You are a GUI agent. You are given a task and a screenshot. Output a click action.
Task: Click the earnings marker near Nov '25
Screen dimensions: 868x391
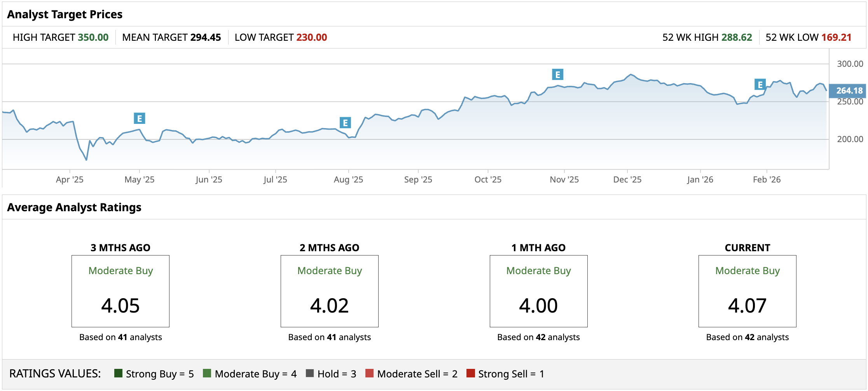(x=557, y=75)
